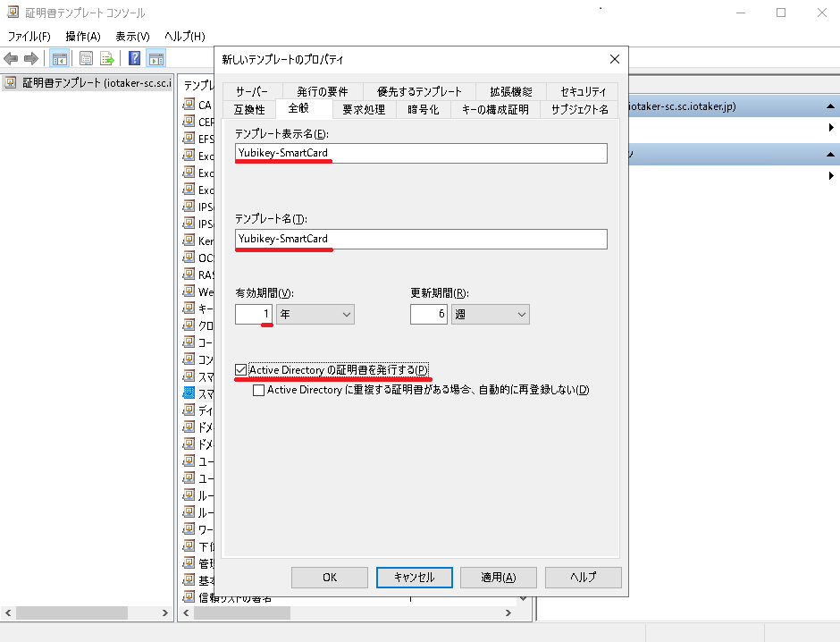
Task: Switch to the サブジェクト名 tab
Action: click(579, 109)
